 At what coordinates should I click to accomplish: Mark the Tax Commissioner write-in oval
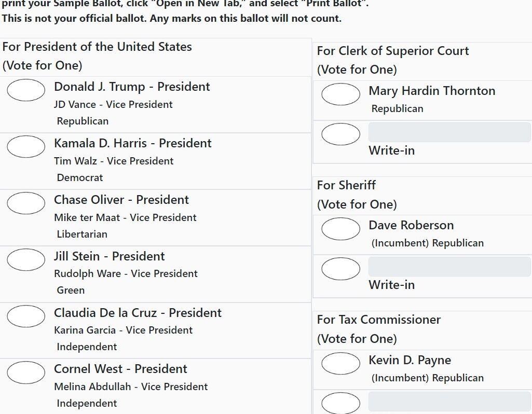click(x=340, y=403)
